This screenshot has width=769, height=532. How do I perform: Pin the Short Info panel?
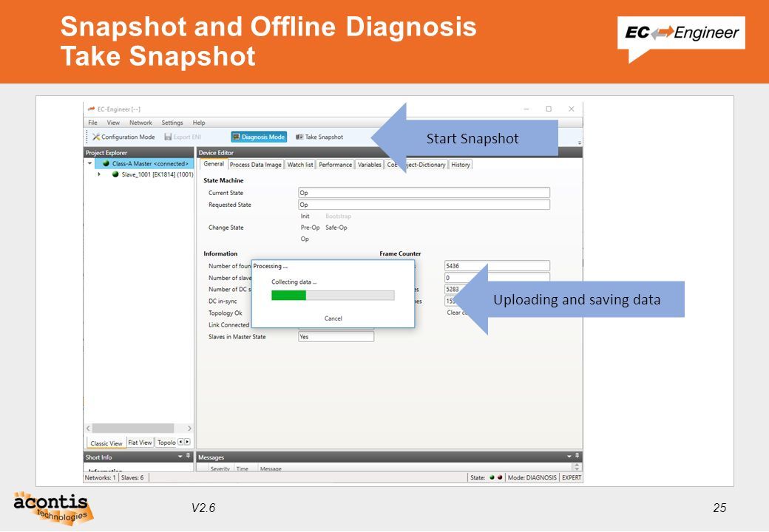coord(188,456)
